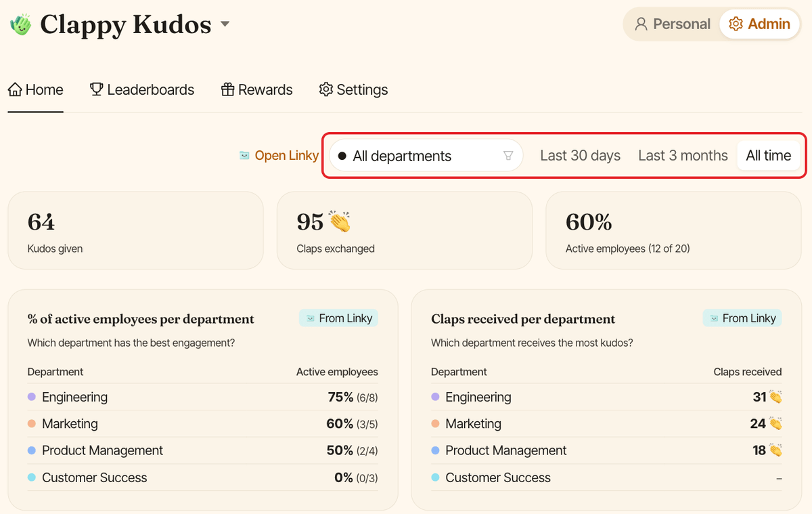Select the All time range
812x514 pixels.
point(769,156)
